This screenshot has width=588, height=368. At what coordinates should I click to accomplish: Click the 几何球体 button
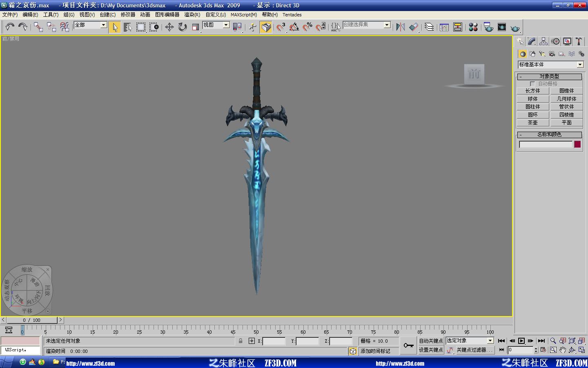pyautogui.click(x=566, y=99)
